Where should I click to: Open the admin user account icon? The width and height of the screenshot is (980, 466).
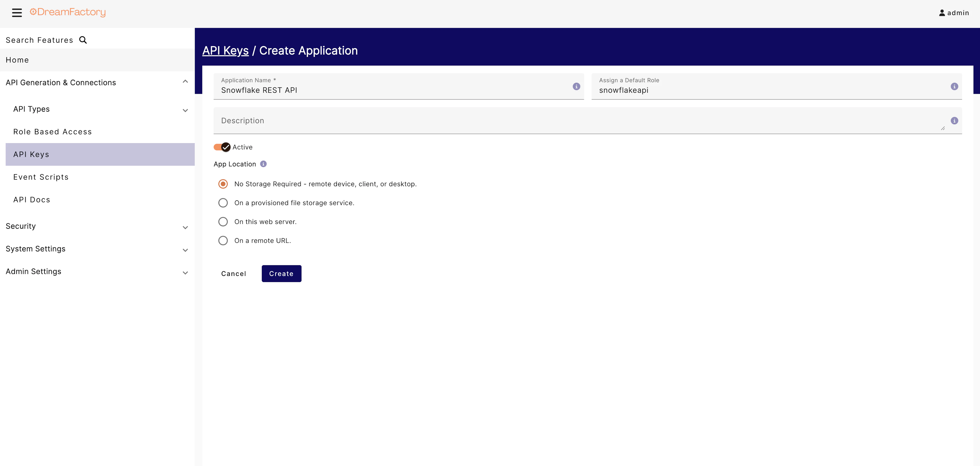(942, 12)
